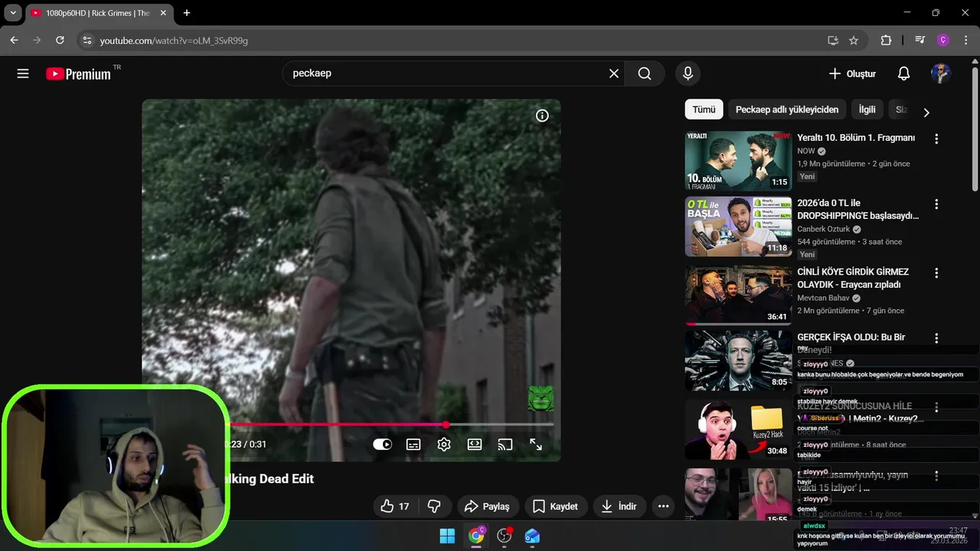Click the Yeraltı 10. Bölüm 1. Fragmanı title

[856, 138]
